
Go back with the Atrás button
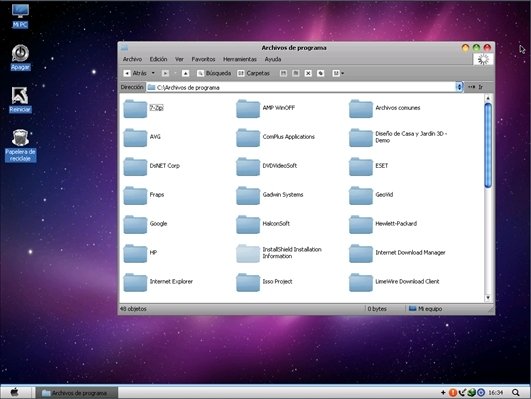(x=135, y=73)
